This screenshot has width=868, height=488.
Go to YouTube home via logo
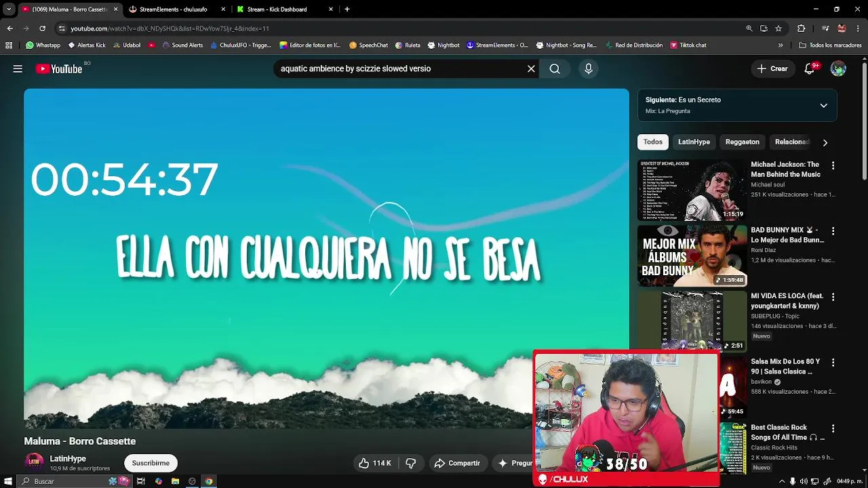[x=59, y=68]
